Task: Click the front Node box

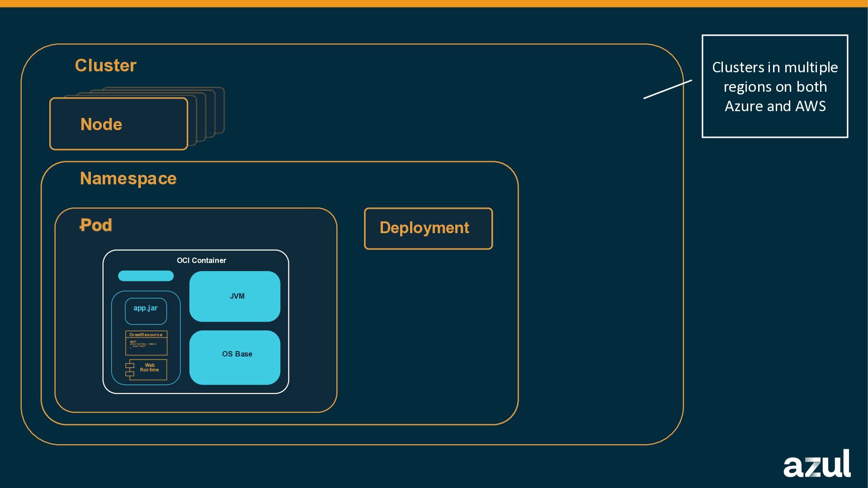Action: [x=118, y=124]
